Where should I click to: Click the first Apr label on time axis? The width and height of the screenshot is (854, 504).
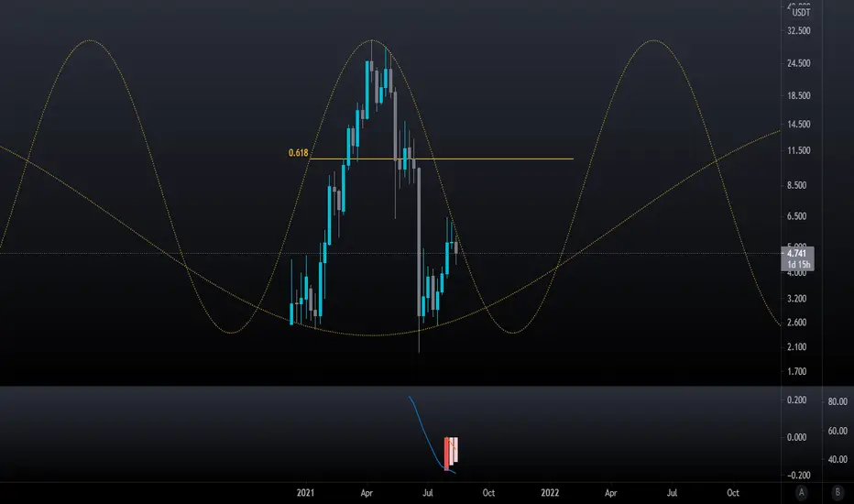[367, 493]
